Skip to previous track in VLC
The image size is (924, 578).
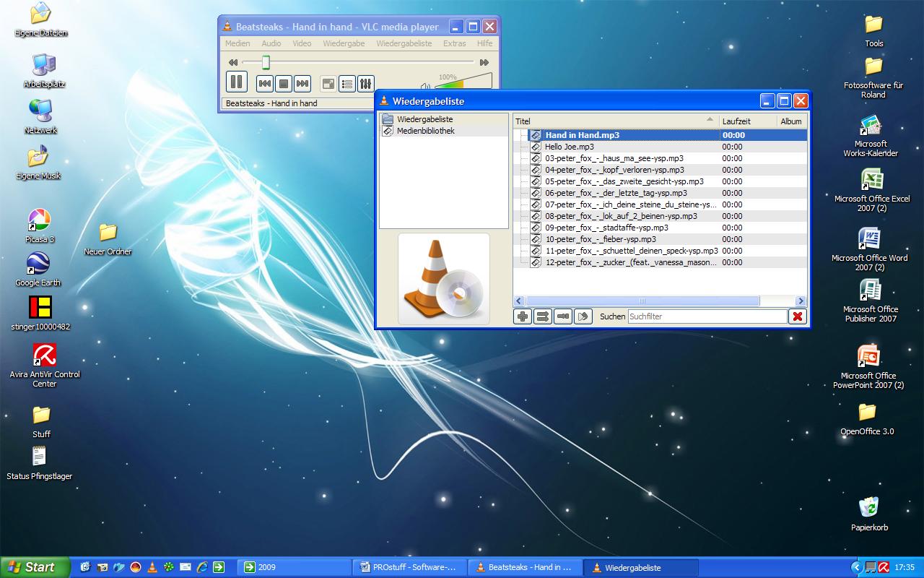click(x=265, y=84)
